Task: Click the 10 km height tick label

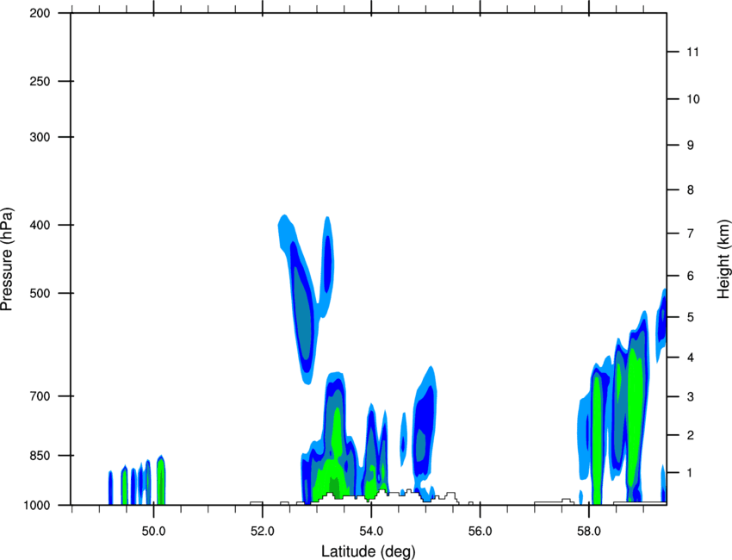Action: pyautogui.click(x=692, y=99)
